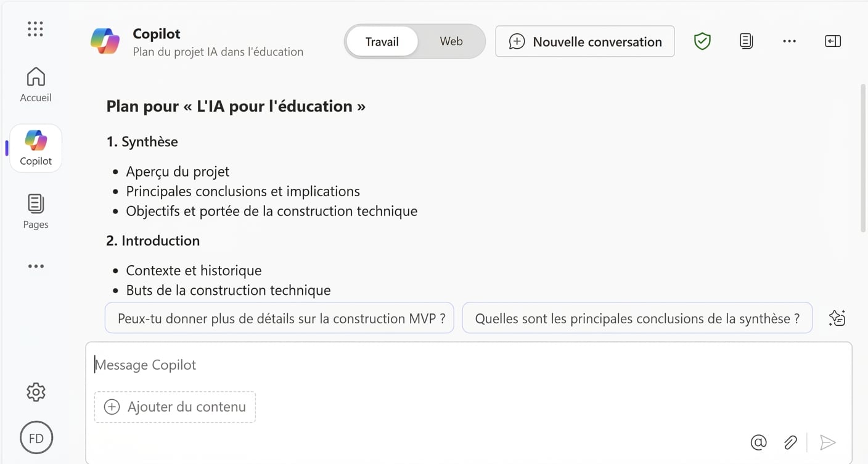Open the more options ellipsis menu
Viewport: 868px width, 464px height.
pyautogui.click(x=790, y=41)
